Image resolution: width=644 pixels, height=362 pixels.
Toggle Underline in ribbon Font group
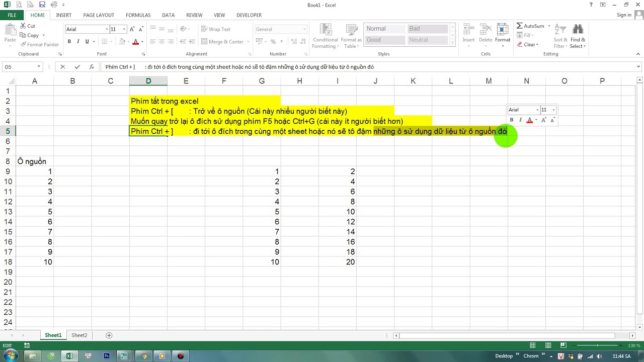(87, 41)
